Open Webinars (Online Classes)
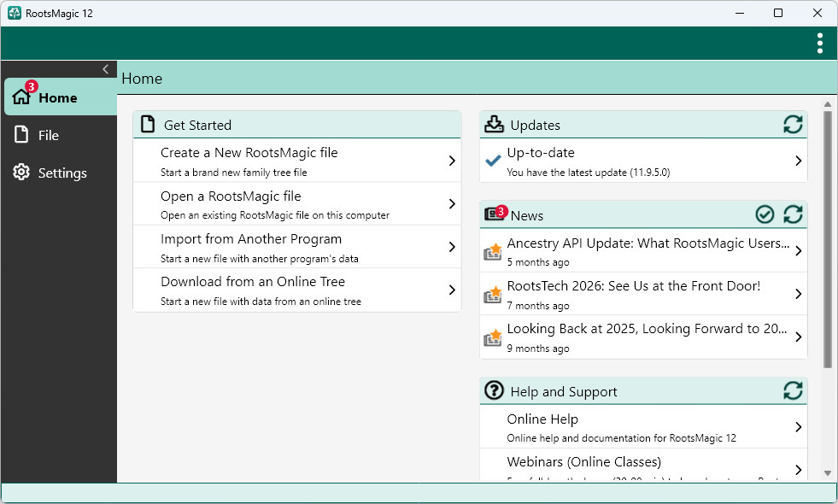The width and height of the screenshot is (838, 504). pos(643,465)
